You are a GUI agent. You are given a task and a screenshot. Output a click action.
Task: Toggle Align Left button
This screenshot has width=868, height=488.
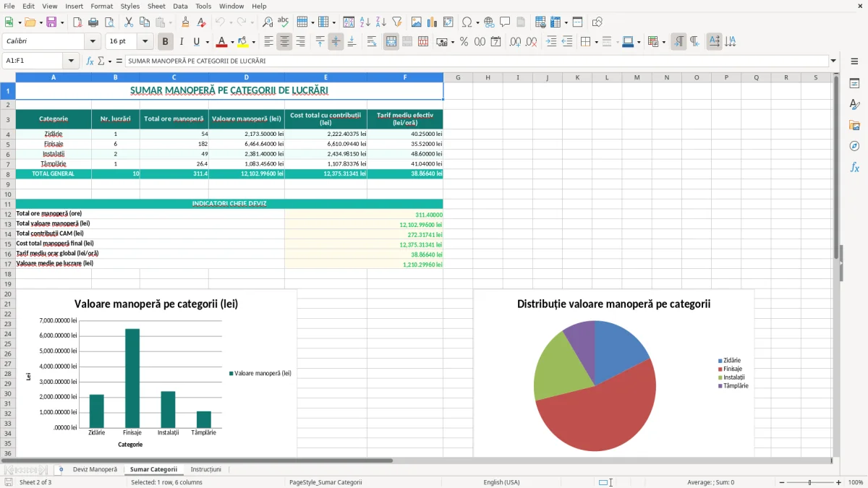pos(268,42)
